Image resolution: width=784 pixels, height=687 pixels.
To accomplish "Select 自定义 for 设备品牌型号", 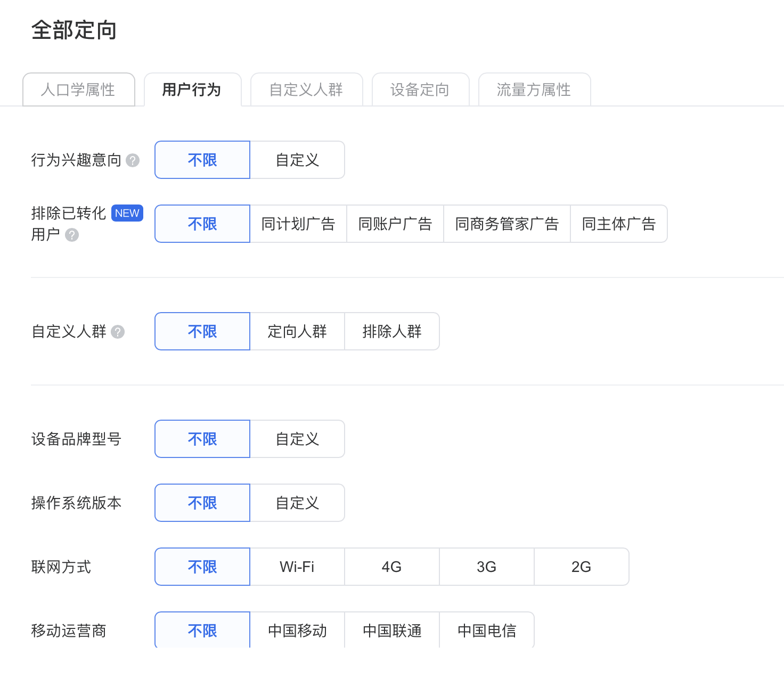I will (297, 439).
